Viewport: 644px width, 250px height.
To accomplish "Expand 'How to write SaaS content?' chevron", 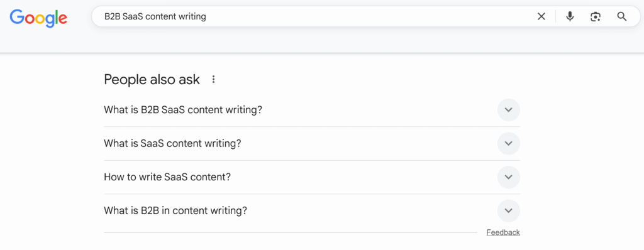I will (508, 177).
